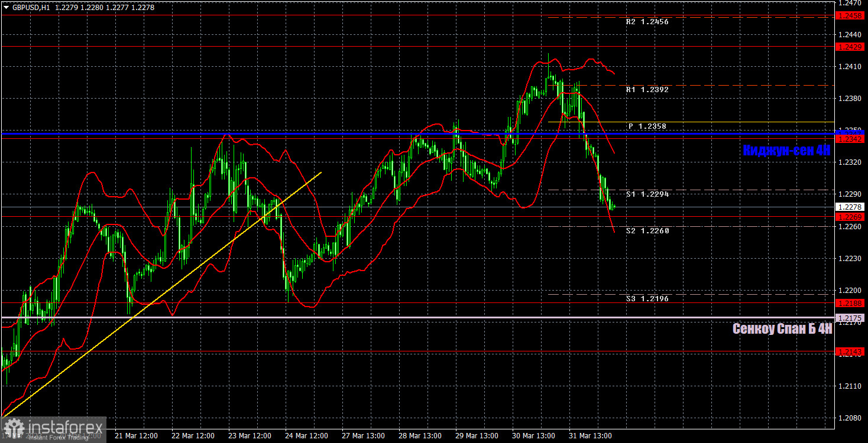This screenshot has width=868, height=443.
Task: Click the R1 1.2392 pivot label
Action: (x=647, y=90)
